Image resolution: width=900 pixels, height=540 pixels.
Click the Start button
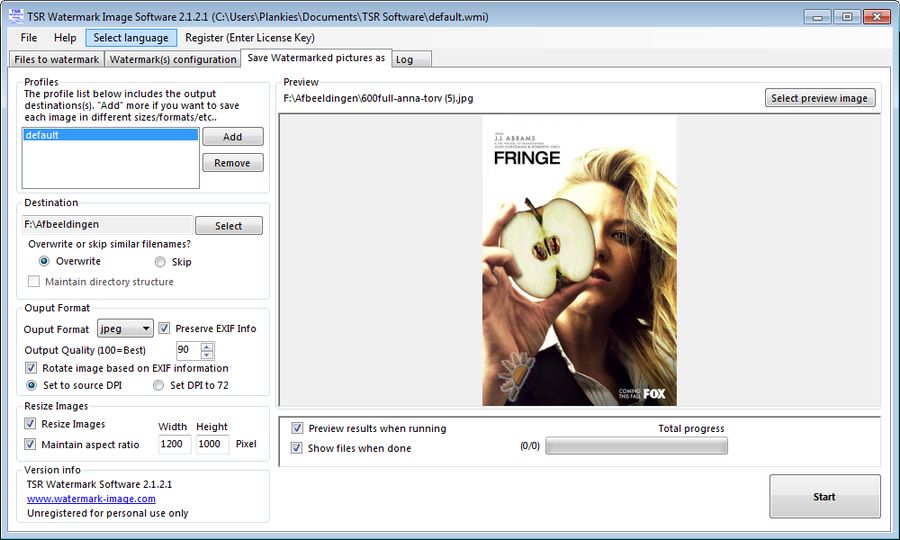click(x=825, y=497)
